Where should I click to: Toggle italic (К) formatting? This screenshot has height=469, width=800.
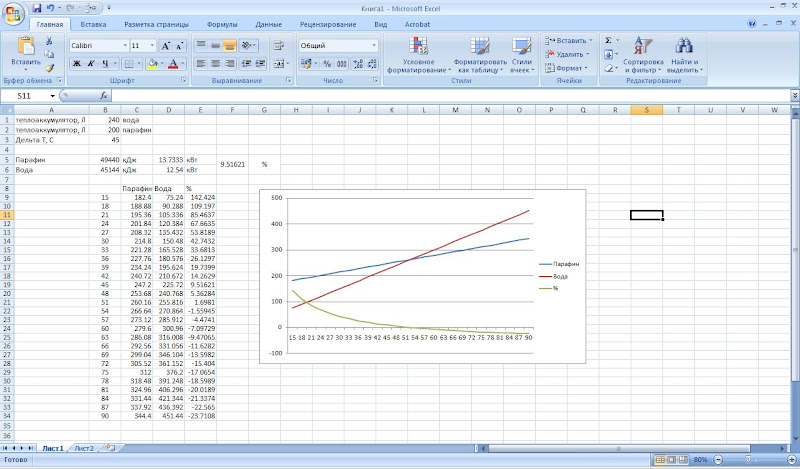(x=90, y=63)
